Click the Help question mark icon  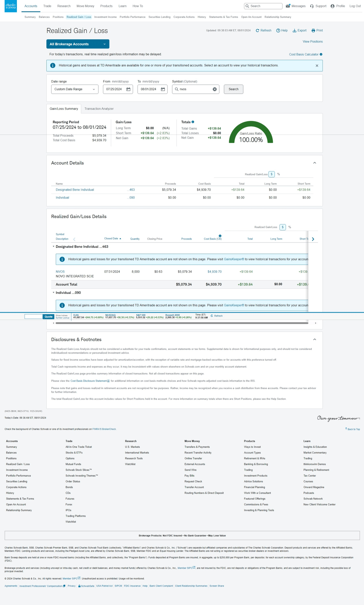pos(278,31)
